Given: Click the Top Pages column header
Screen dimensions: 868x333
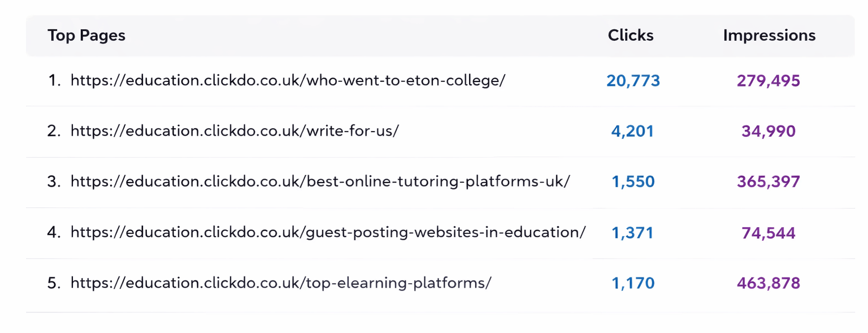Looking at the screenshot, I should (x=86, y=36).
